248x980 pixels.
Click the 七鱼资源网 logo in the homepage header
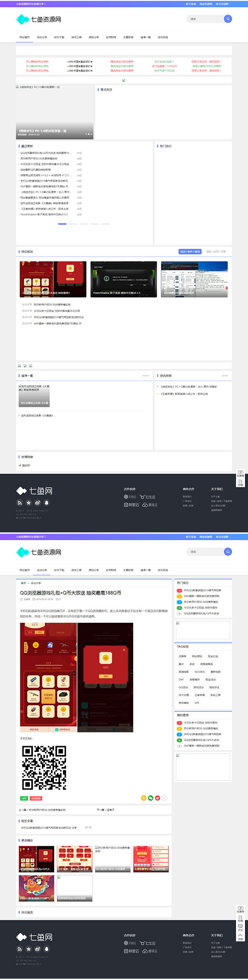38,19
